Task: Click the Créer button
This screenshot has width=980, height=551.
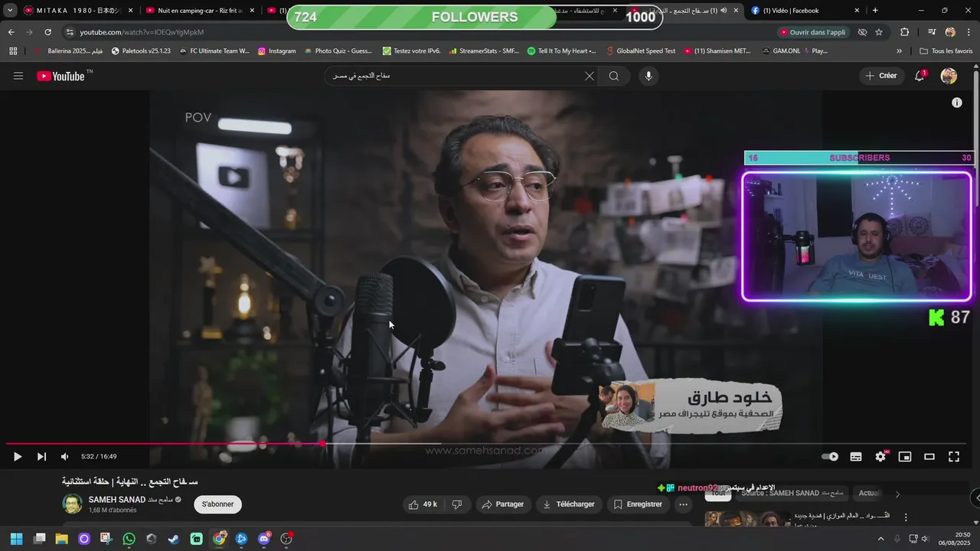Action: pos(880,76)
